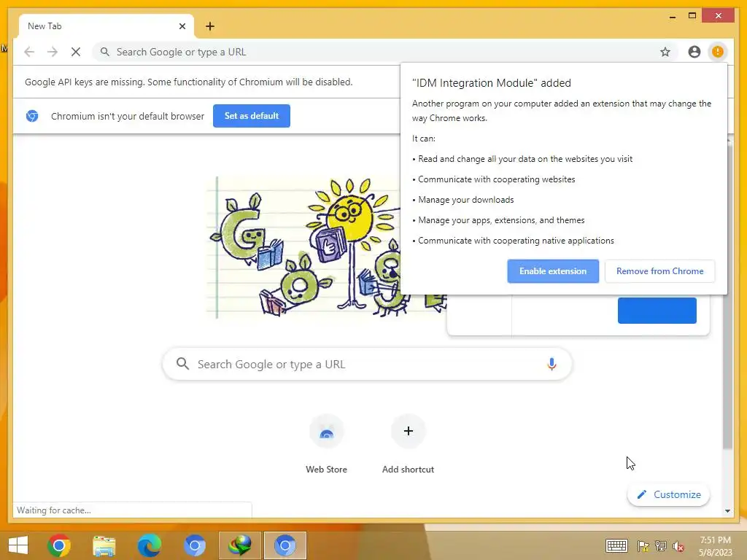Open the Web Store shortcut
The height and width of the screenshot is (560, 747).
[326, 444]
